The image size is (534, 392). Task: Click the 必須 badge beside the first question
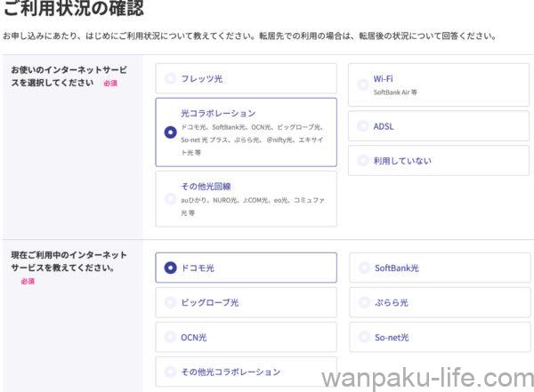(110, 83)
